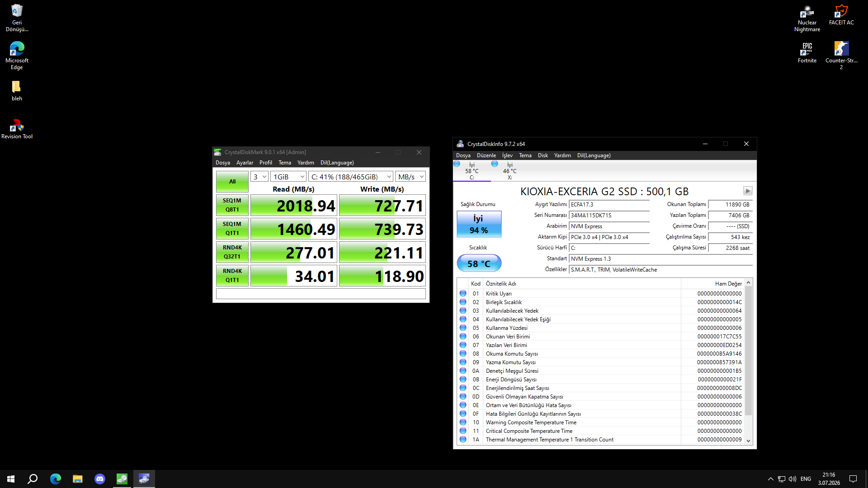Open Yardım menu in CrystalDiskInfo

562,155
